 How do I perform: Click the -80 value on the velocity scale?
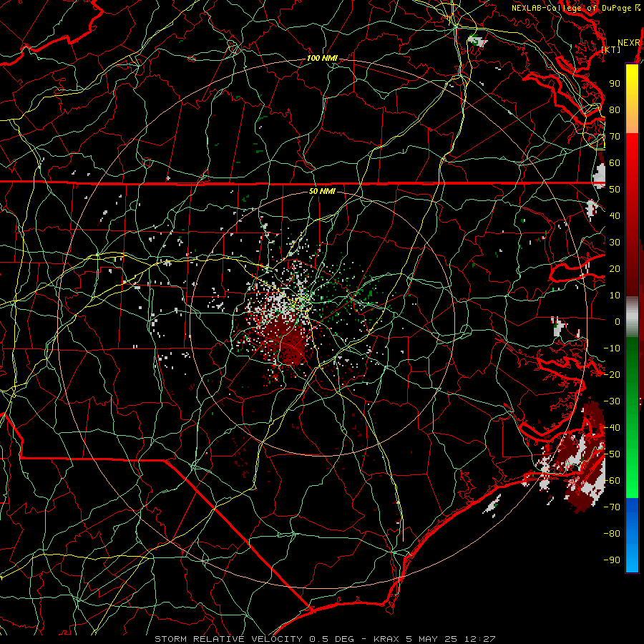click(x=612, y=534)
